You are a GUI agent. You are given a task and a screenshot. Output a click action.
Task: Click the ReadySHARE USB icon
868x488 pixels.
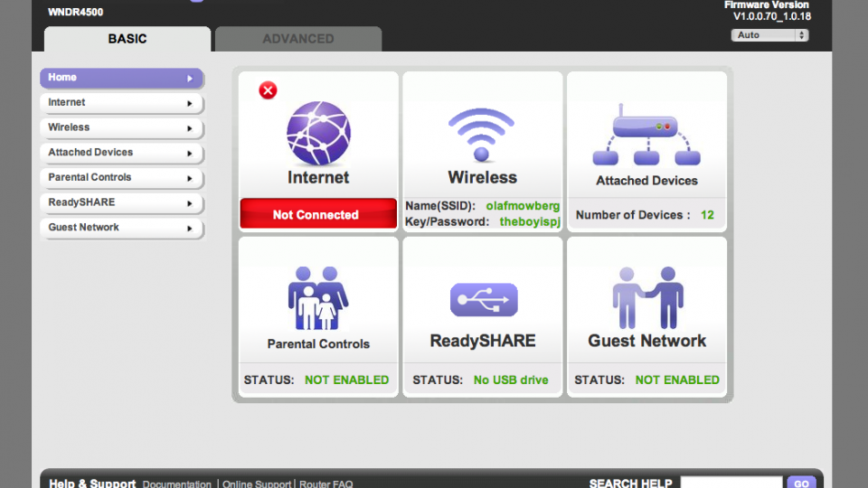pyautogui.click(x=483, y=299)
